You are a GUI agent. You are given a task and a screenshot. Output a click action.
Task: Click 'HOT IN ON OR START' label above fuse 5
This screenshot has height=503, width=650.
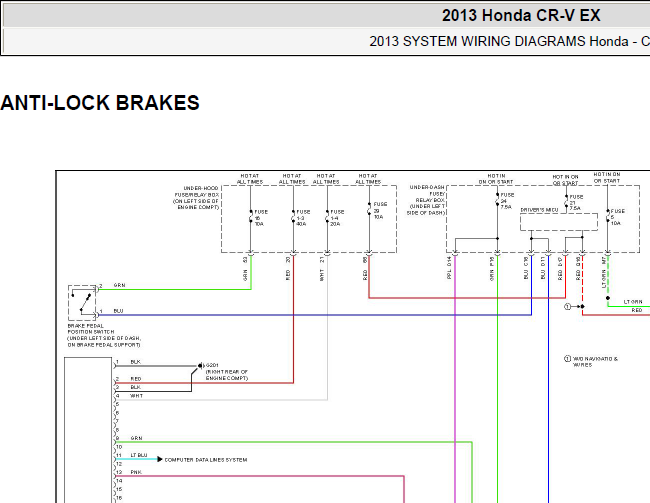click(607, 177)
